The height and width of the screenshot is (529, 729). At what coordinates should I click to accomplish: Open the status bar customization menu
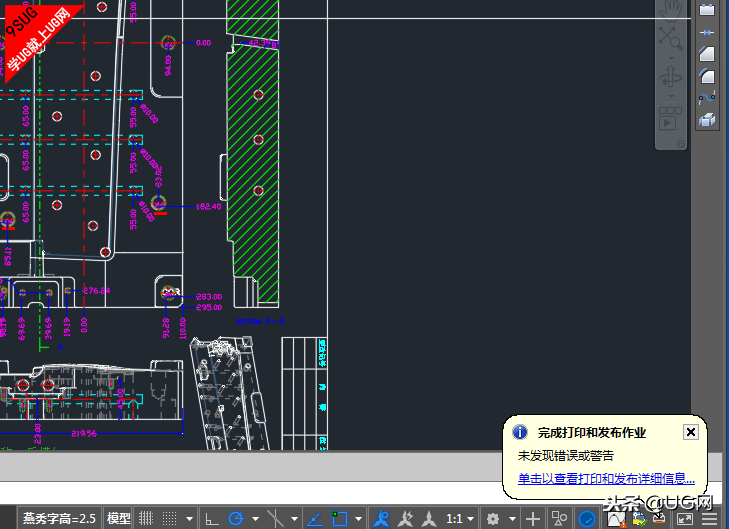pos(709,518)
